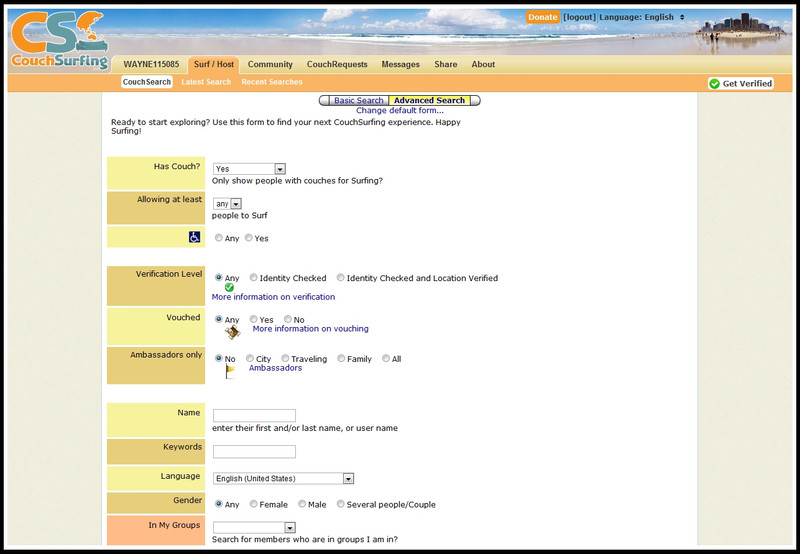
Task: Select the CouchSearch sub-tab
Action: click(147, 82)
